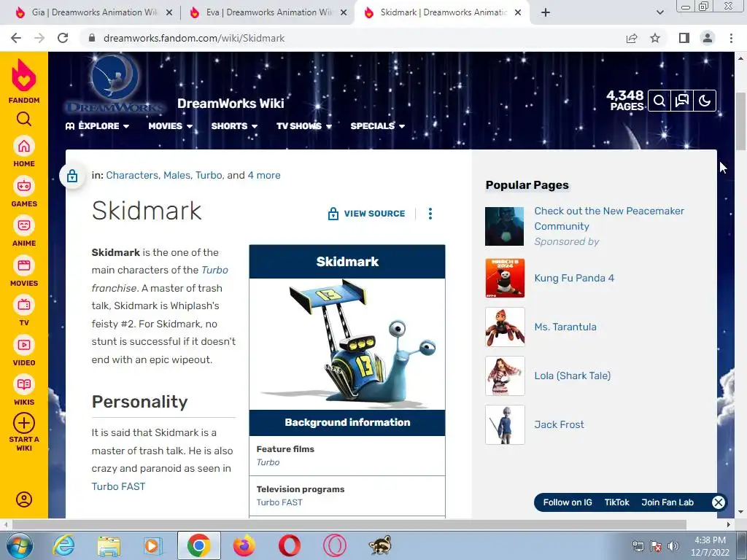This screenshot has width=747, height=560.
Task: Open Lola (Shark Tale) link
Action: [572, 376]
